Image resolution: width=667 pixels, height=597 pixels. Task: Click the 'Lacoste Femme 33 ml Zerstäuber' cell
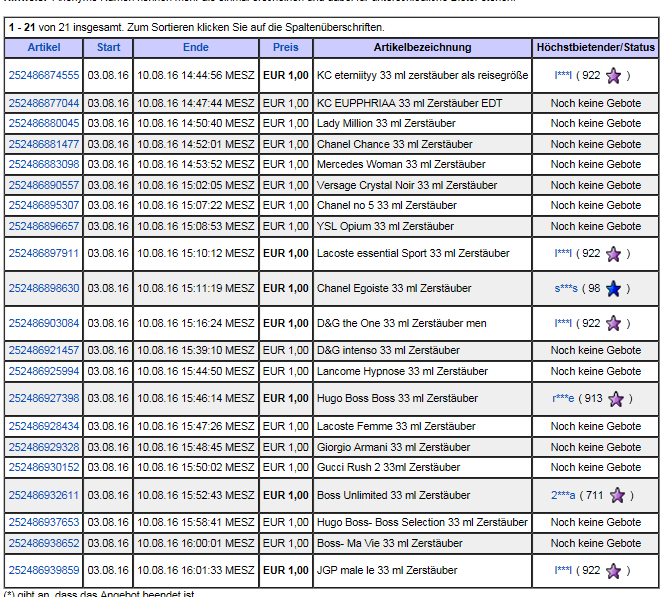pos(422,426)
